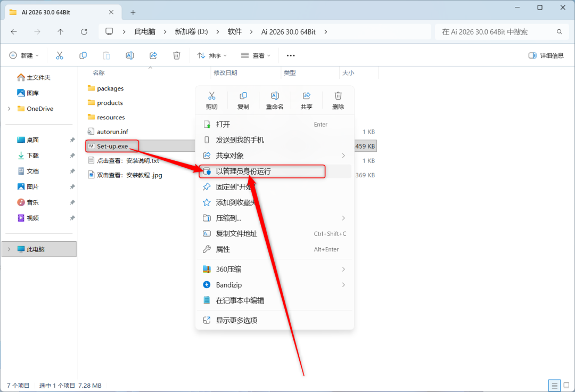Select 以管理员身份运行 from context menu
This screenshot has height=392, width=575.
click(243, 171)
